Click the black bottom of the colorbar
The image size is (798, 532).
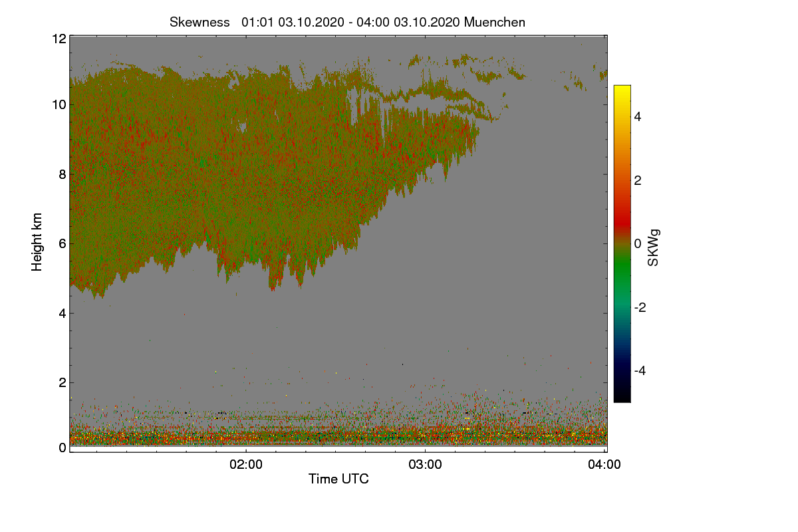pyautogui.click(x=622, y=397)
